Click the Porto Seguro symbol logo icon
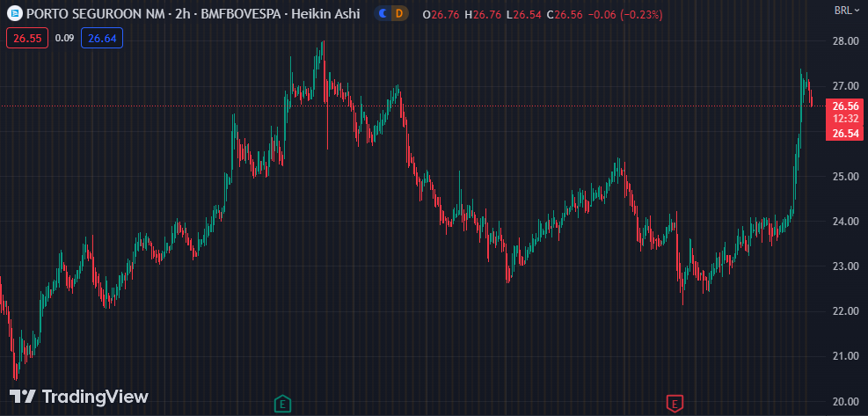Image resolution: width=868 pixels, height=416 pixels. pos(17,13)
